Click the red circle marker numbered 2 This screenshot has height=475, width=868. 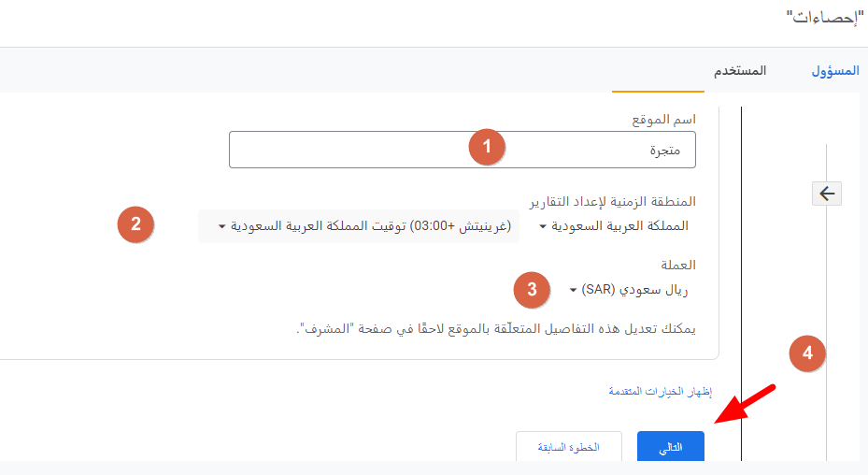coord(135,224)
